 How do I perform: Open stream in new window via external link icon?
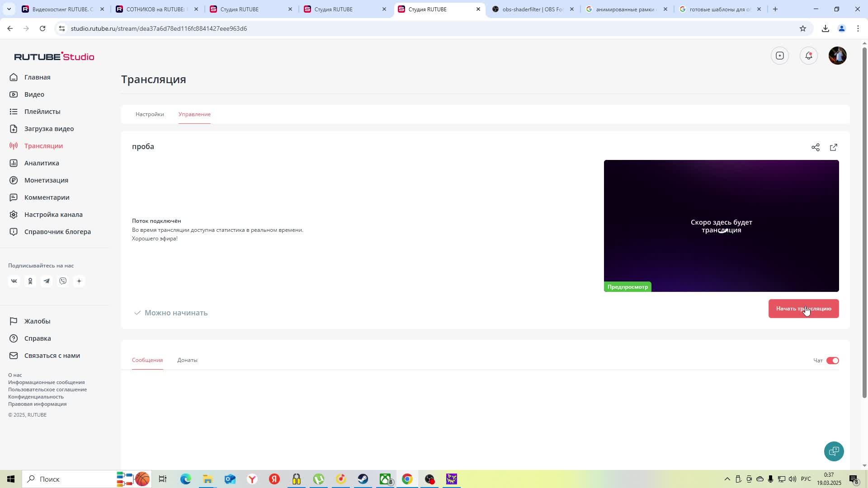(834, 147)
